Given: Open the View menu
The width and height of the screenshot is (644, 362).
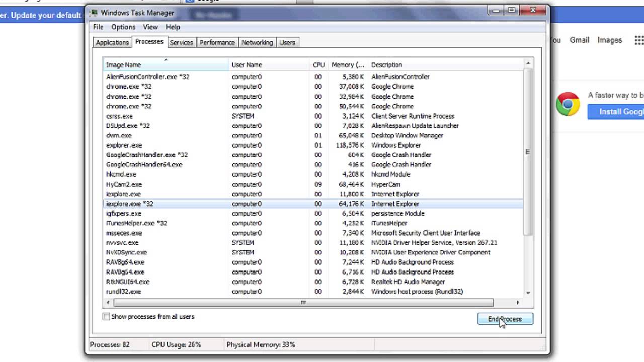Looking at the screenshot, I should 150,27.
